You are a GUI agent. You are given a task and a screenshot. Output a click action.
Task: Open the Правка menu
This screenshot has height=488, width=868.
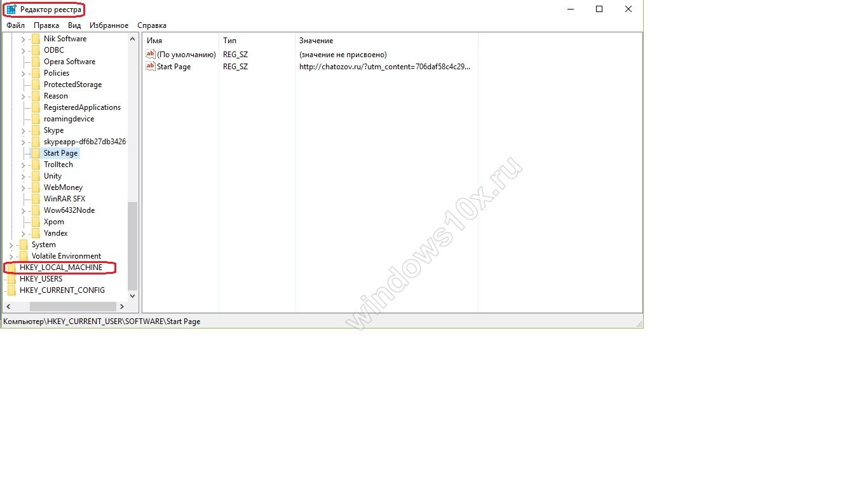tap(46, 25)
